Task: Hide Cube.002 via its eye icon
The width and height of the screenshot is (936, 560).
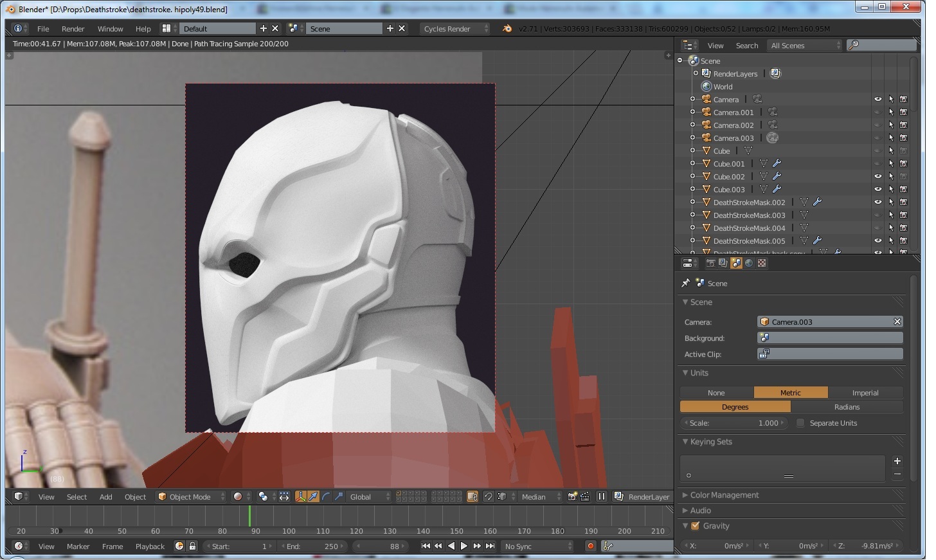Action: [878, 176]
